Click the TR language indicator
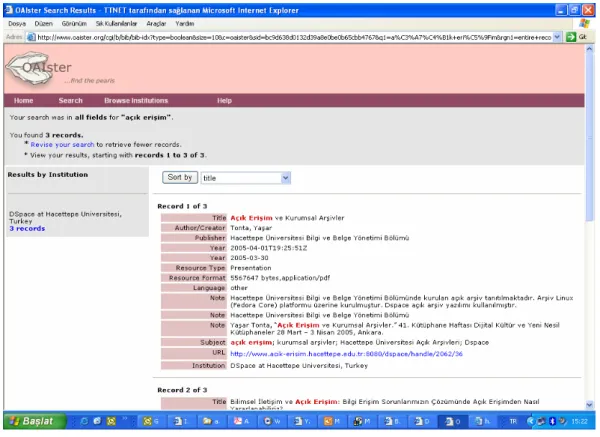Image resolution: width=600 pixels, height=437 pixels. click(x=513, y=421)
